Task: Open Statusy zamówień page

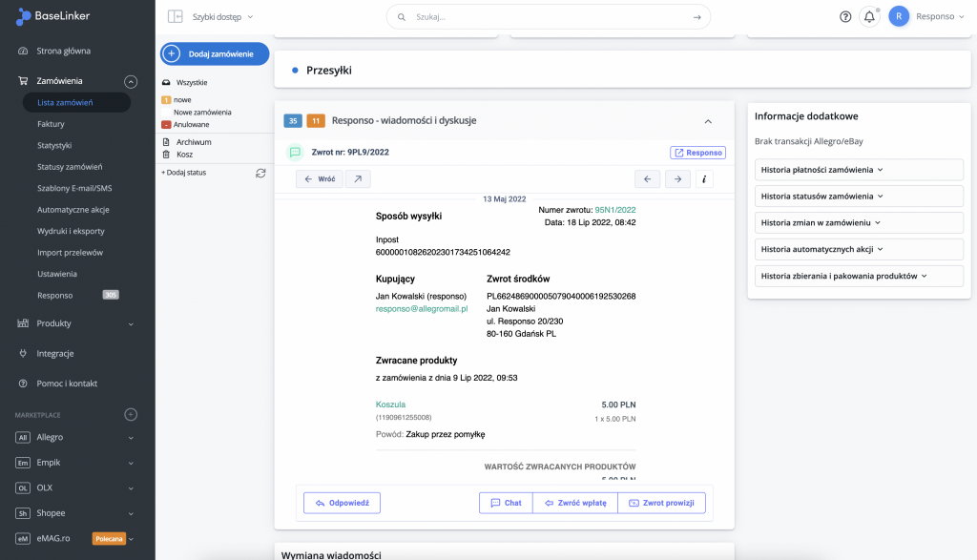Action: [x=70, y=167]
